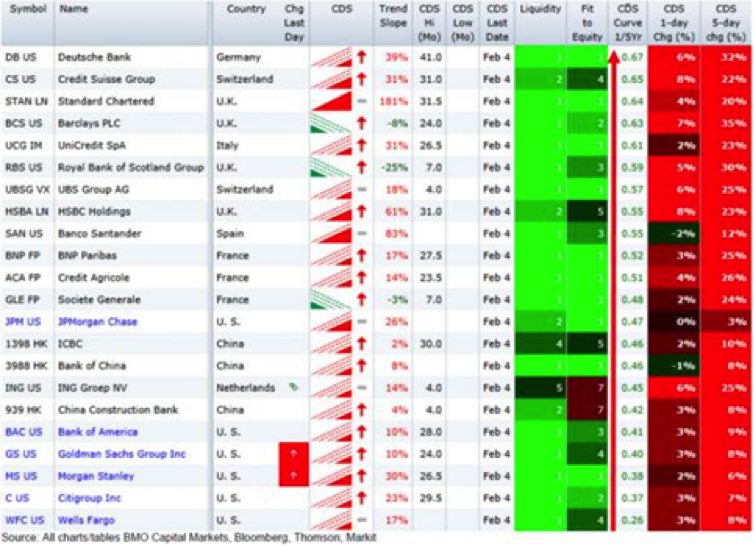Sort by the CDS Curve 1/5Yr header
Viewport: 754px width, 546px height.
click(x=628, y=23)
